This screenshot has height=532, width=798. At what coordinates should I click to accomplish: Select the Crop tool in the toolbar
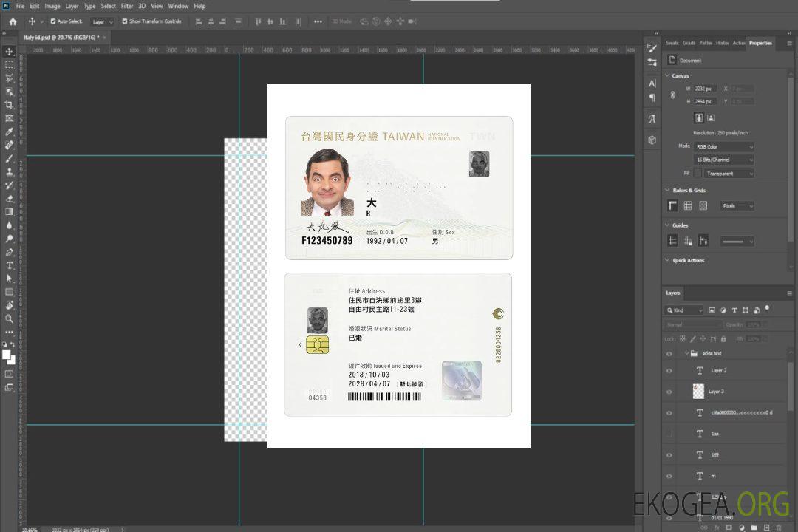click(10, 105)
